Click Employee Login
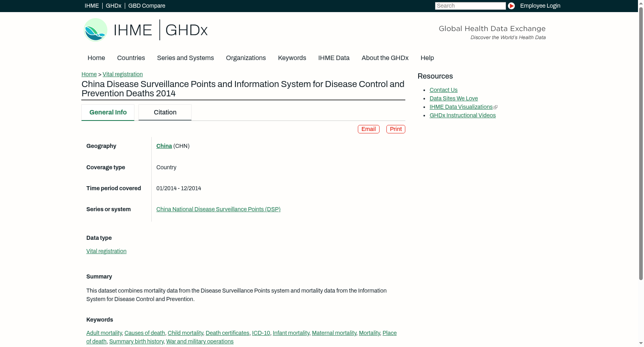This screenshot has height=347, width=644. point(540,6)
